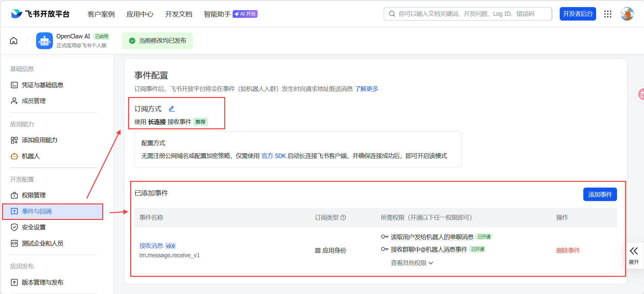Click the 事件与回调 sidebar icon
The height and width of the screenshot is (294, 644).
pos(14,211)
